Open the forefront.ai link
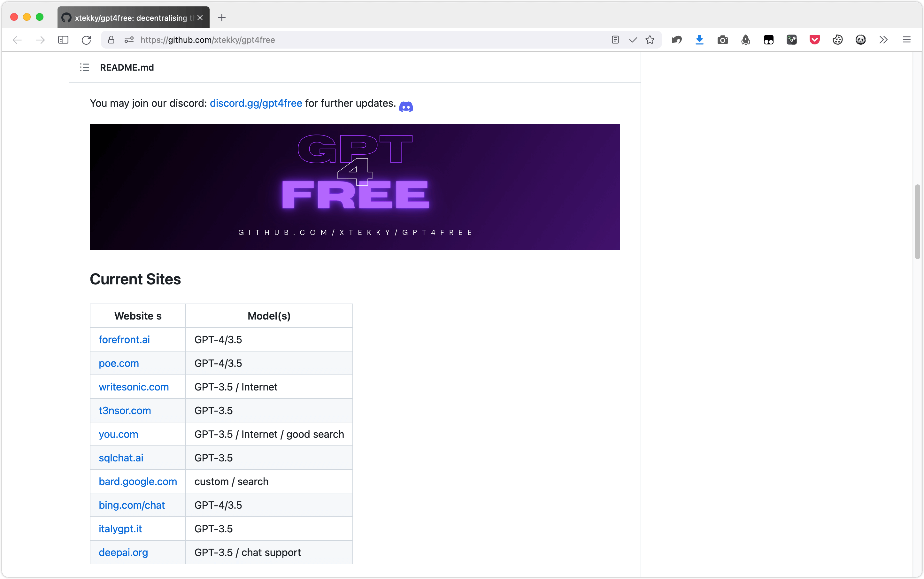924x579 pixels. (124, 340)
